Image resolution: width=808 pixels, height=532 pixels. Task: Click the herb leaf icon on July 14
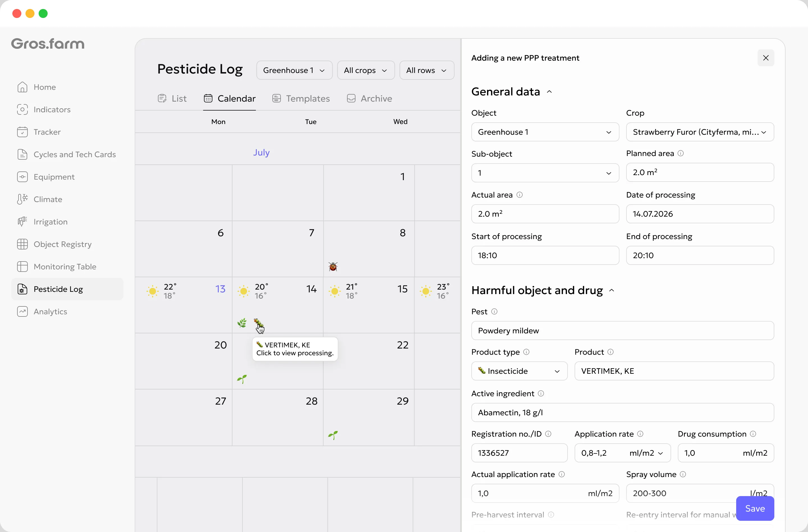[242, 323]
